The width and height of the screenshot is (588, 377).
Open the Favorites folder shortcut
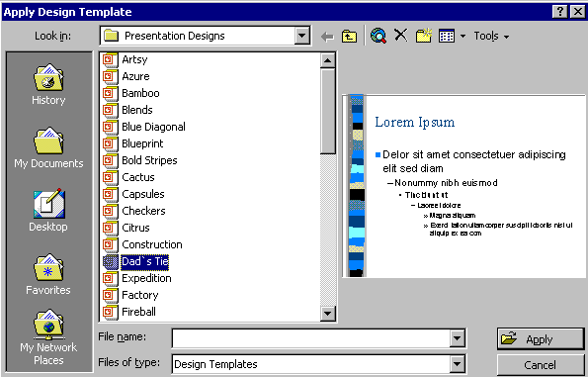[48, 274]
